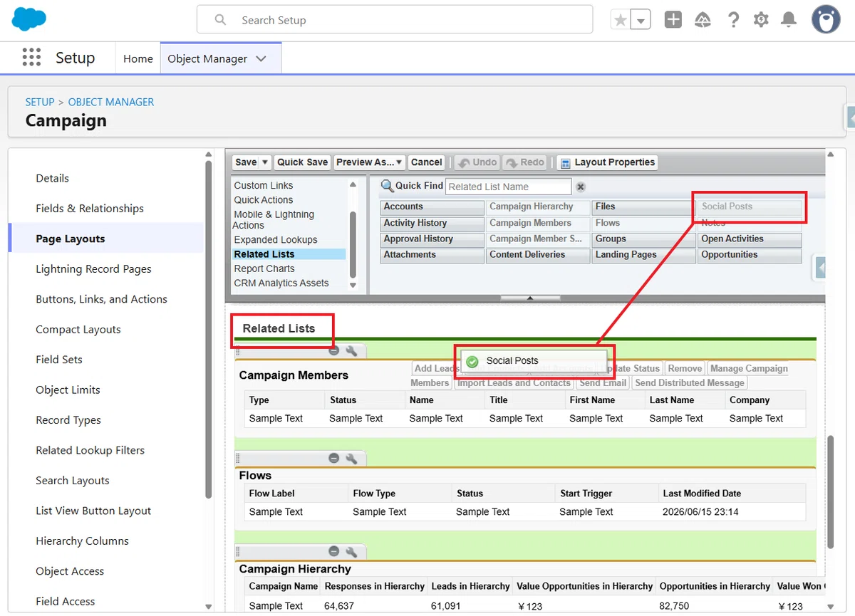Open the Preview As dropdown

click(370, 162)
